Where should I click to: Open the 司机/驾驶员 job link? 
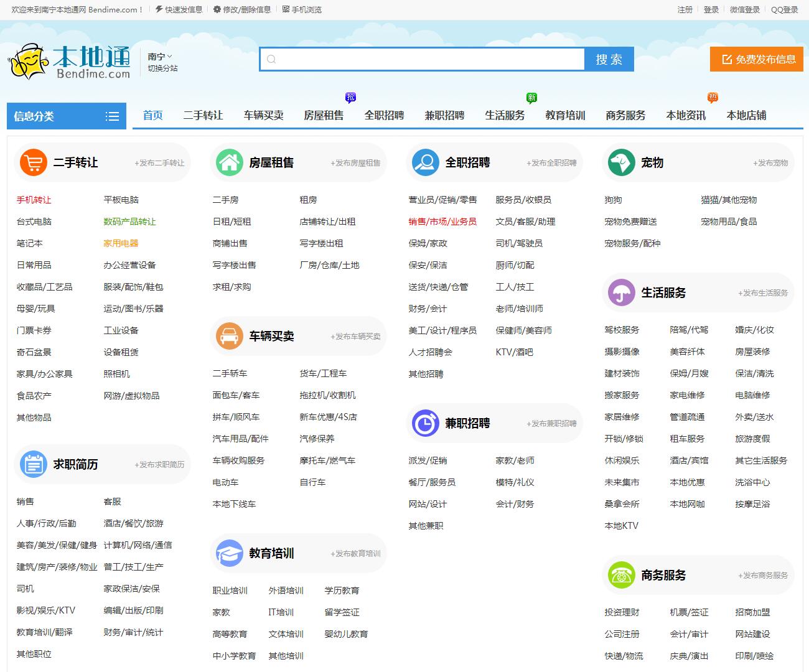point(519,243)
